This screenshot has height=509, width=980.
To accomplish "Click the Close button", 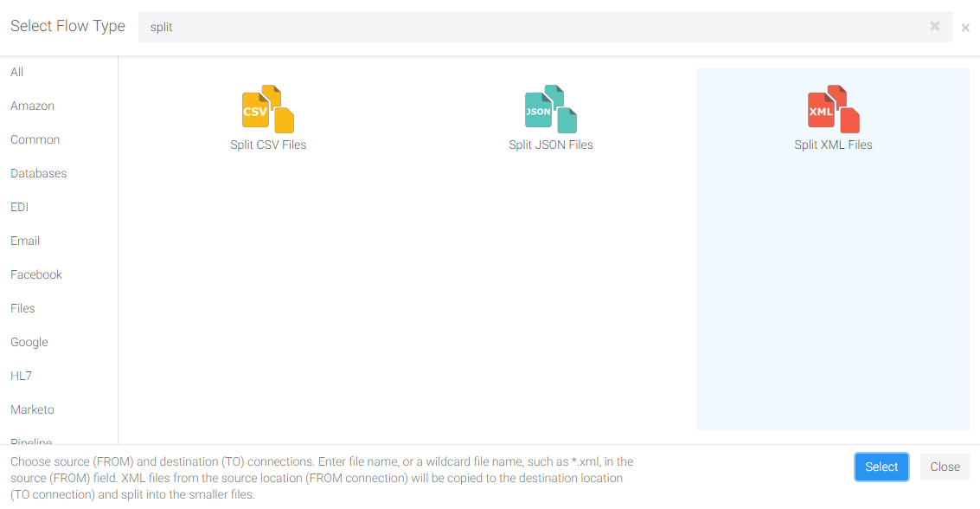I will pyautogui.click(x=945, y=467).
